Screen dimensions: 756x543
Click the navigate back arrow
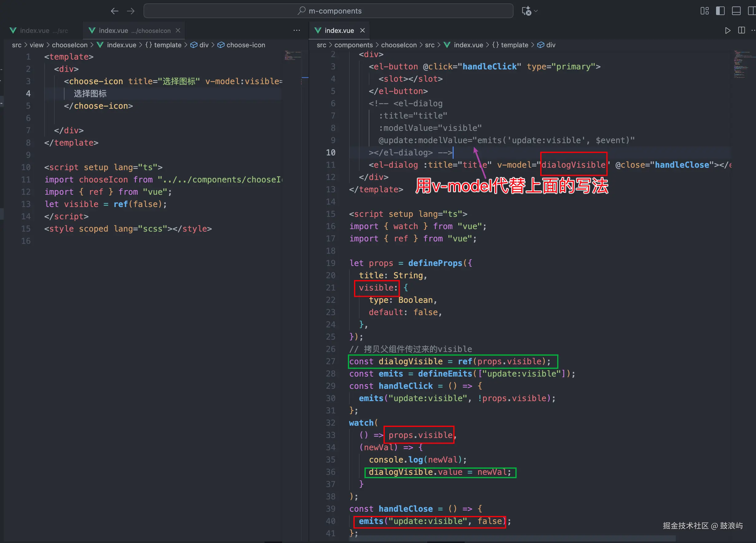coord(114,11)
